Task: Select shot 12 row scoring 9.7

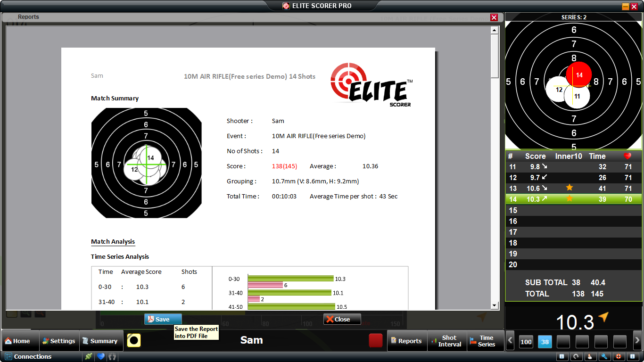Action: [574, 177]
